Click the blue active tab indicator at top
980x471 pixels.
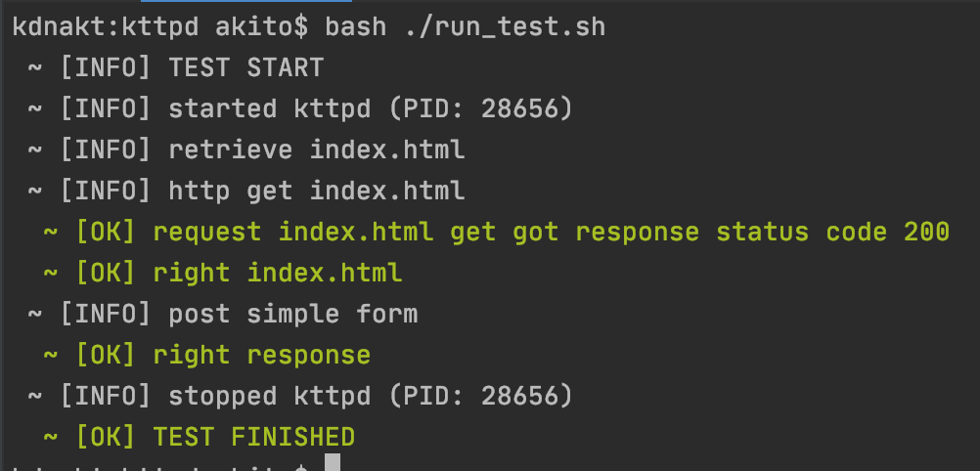(246, 1)
